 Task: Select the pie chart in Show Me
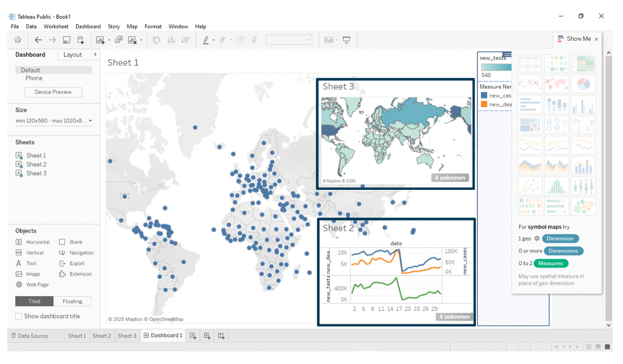point(583,84)
